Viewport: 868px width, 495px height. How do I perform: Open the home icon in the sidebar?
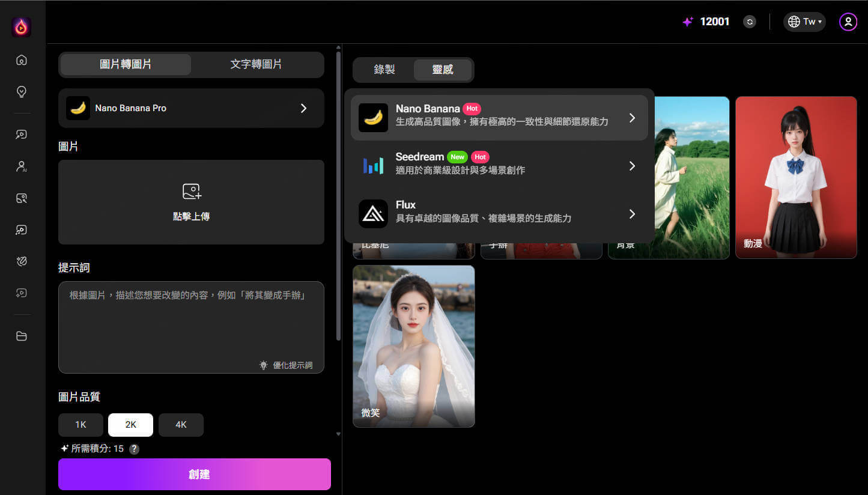pos(22,60)
